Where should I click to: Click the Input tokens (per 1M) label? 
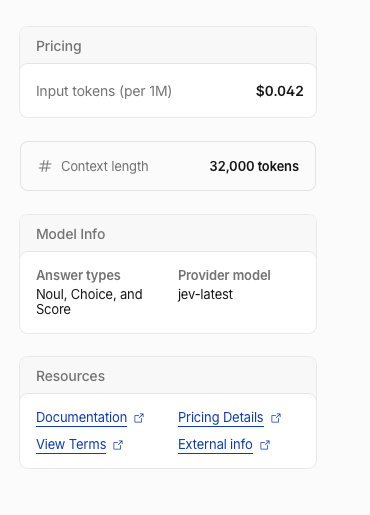coord(104,91)
